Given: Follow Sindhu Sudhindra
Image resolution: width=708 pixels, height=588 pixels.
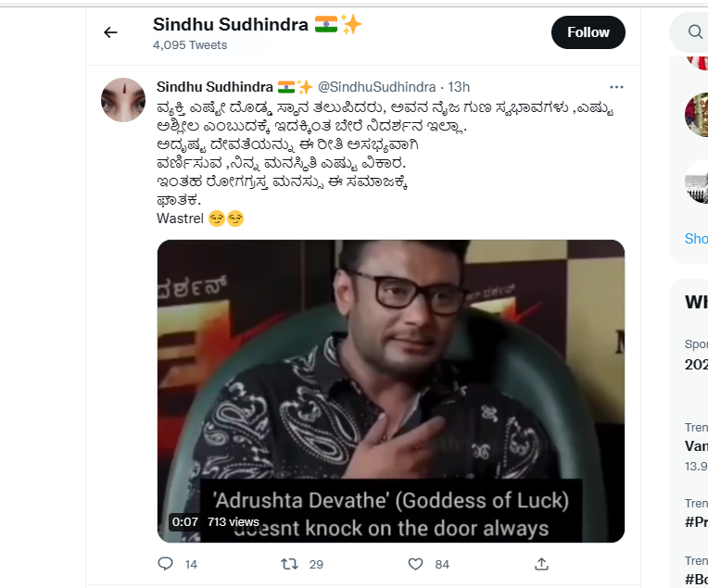Looking at the screenshot, I should coord(588,32).
